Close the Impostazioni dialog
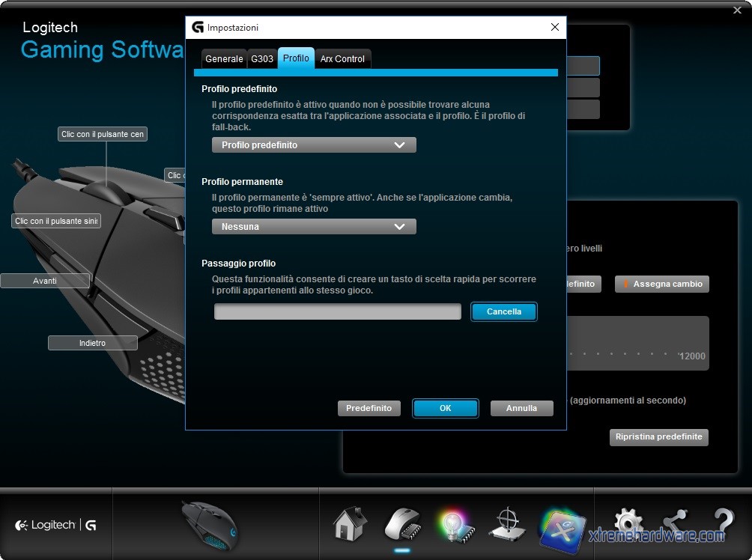The width and height of the screenshot is (752, 560). coord(554,28)
